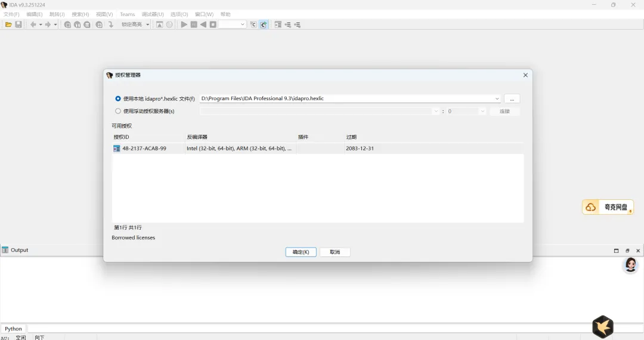The width and height of the screenshot is (644, 340).
Task: Click the 取消 button
Action: tap(335, 252)
